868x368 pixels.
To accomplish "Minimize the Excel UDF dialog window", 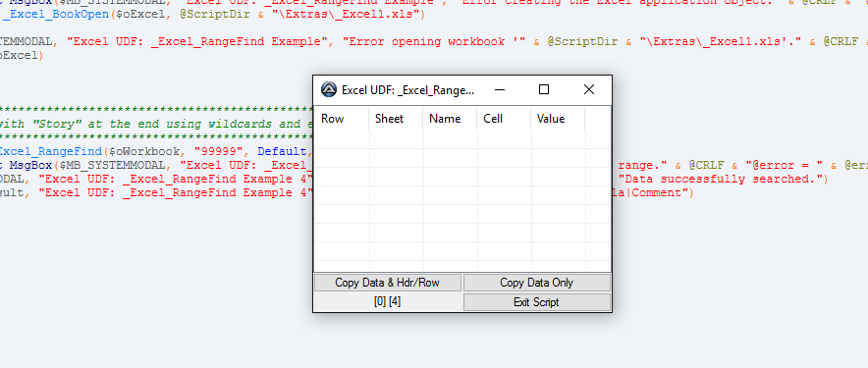I will (x=500, y=89).
